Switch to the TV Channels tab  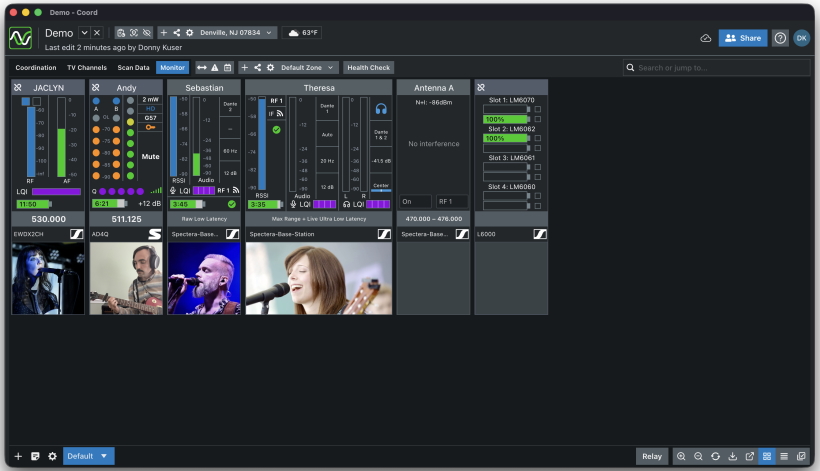pyautogui.click(x=87, y=67)
